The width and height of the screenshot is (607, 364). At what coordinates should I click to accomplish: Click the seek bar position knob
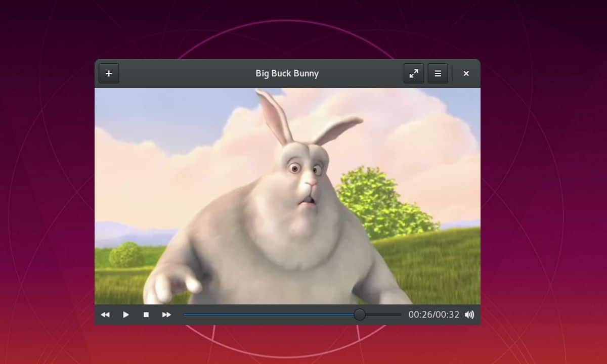click(360, 314)
